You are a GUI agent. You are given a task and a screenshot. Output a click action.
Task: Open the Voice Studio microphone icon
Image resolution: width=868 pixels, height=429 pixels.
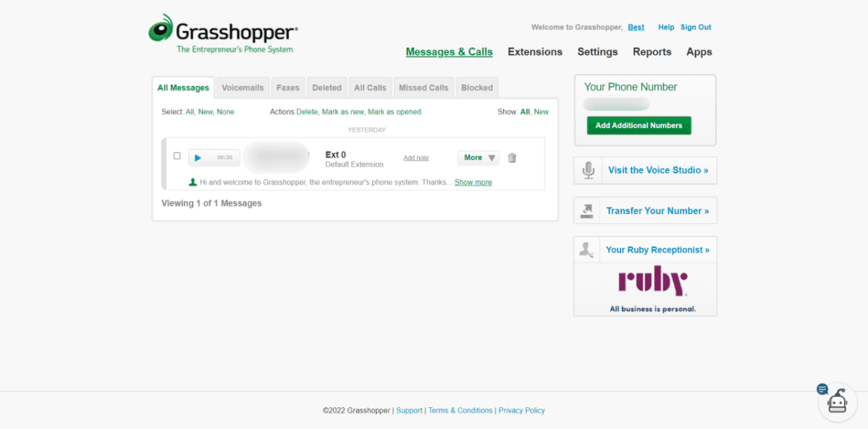tap(587, 170)
